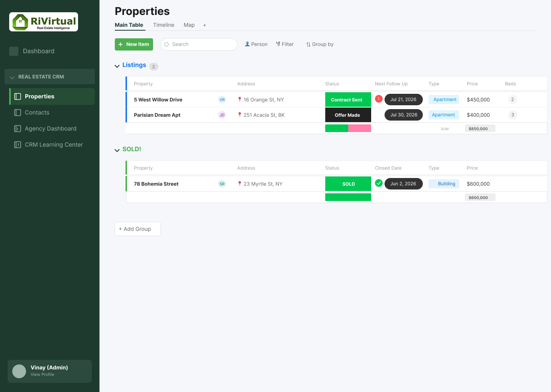Collapse the Listings group
The image size is (551, 392).
click(x=117, y=66)
